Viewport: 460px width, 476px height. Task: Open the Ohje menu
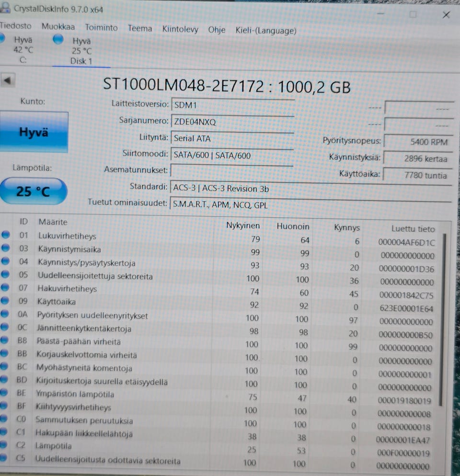[217, 30]
